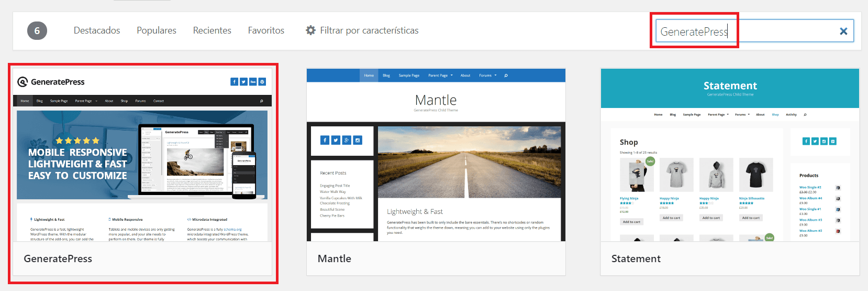Viewport: 868px width, 291px height.
Task: Click the GeneratePress search input field
Action: pyautogui.click(x=754, y=31)
